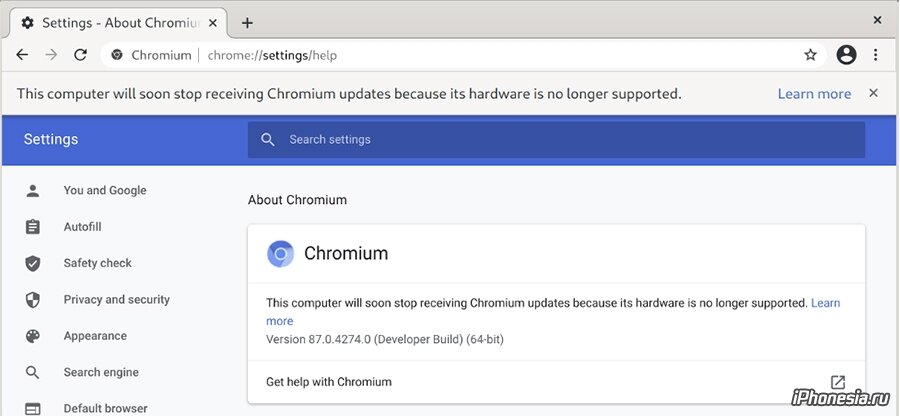Open the profile avatar menu
The image size is (900, 416).
[846, 55]
